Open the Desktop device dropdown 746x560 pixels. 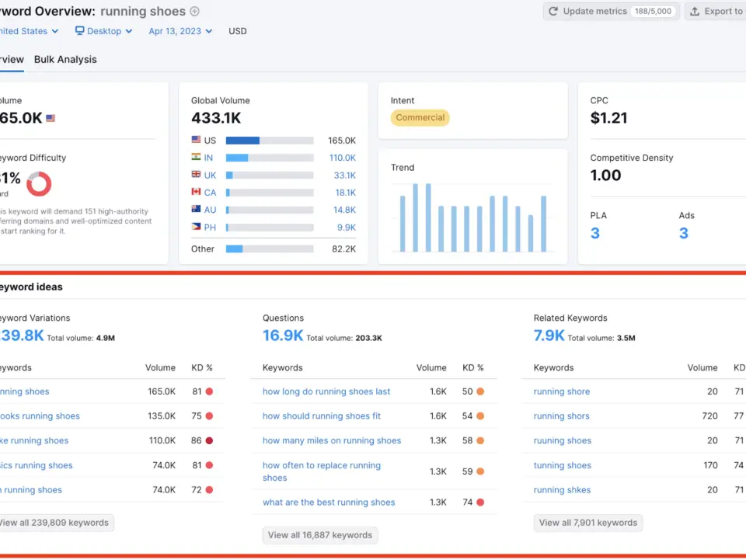pos(103,31)
